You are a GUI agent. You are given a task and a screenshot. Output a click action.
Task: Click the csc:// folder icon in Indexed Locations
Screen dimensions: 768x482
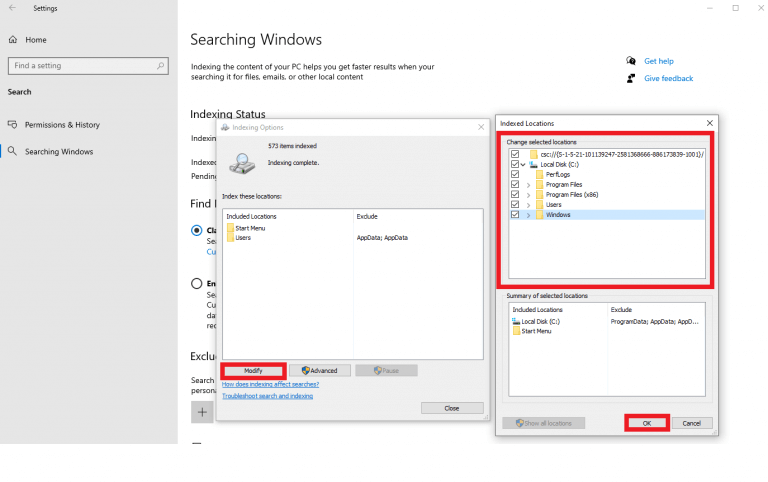pos(534,154)
